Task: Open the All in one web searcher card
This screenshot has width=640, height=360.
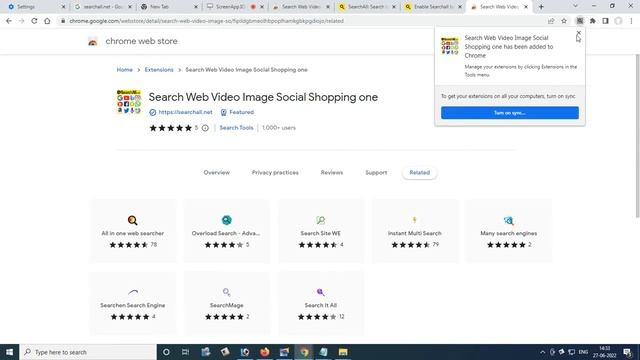Action: tap(133, 231)
